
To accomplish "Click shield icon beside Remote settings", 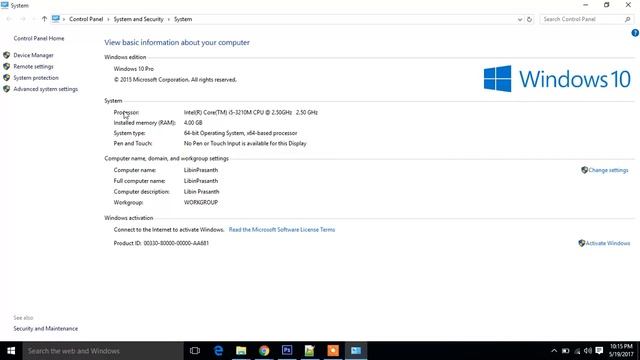I will coord(7,66).
